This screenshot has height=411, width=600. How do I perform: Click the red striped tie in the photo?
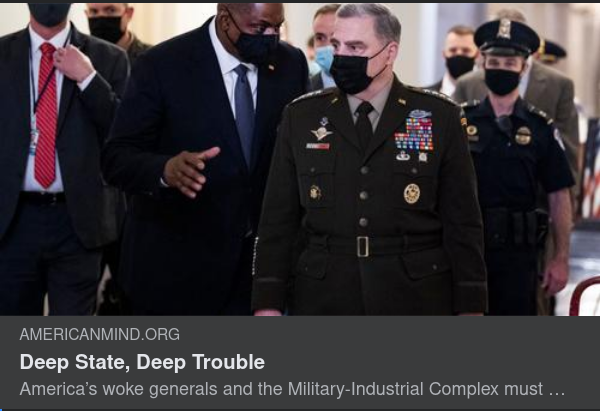click(46, 115)
